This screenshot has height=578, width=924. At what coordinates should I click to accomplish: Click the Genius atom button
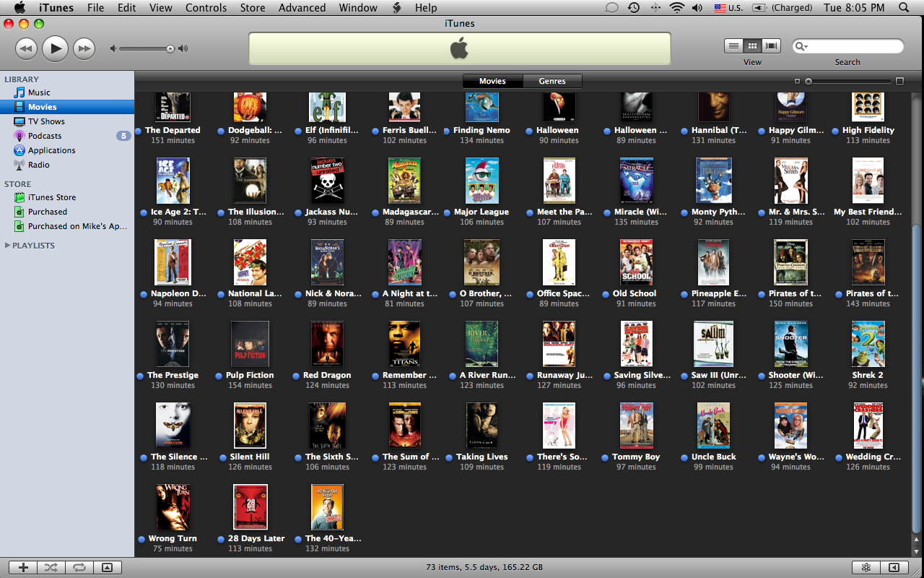coord(866,568)
